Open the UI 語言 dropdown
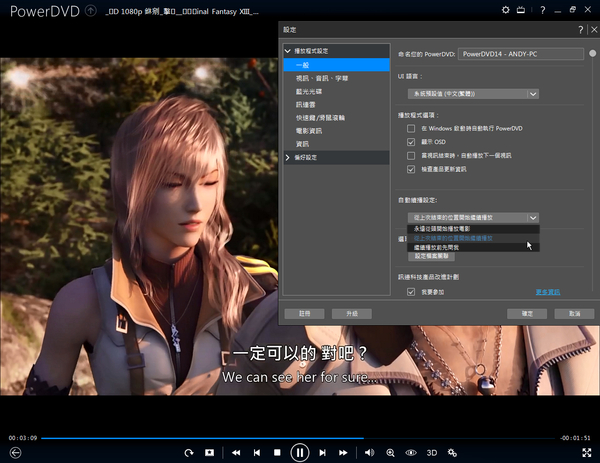 [466, 94]
